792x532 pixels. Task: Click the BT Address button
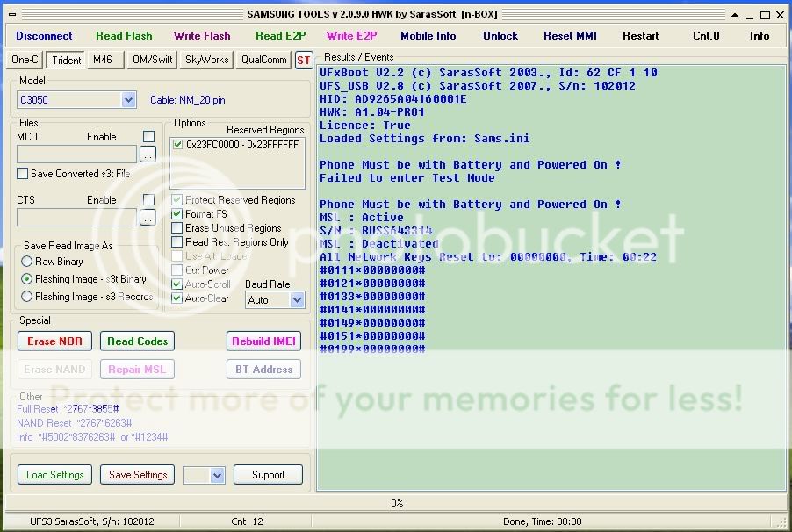(263, 370)
